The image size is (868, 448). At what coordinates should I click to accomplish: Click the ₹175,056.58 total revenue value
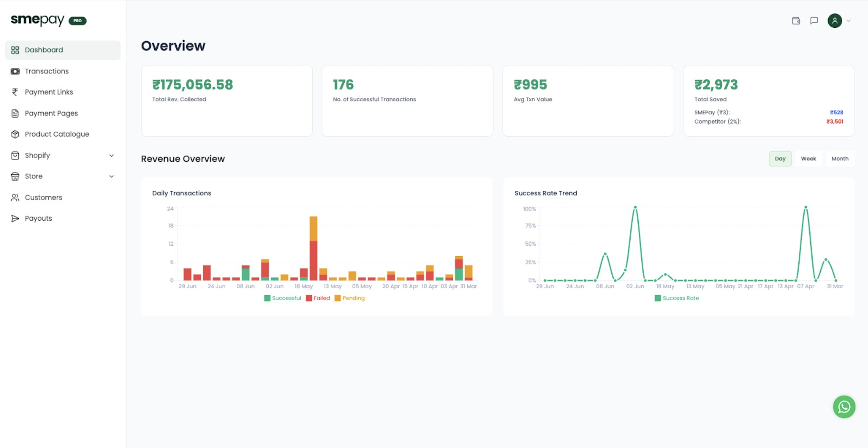pos(192,85)
